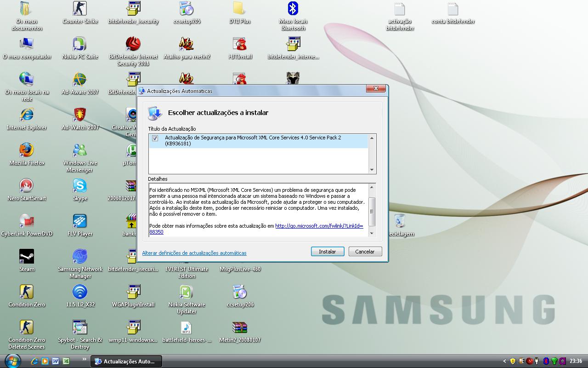Viewport: 588px width, 368px height.
Task: Launch Steam from the desktop
Action: (27, 260)
